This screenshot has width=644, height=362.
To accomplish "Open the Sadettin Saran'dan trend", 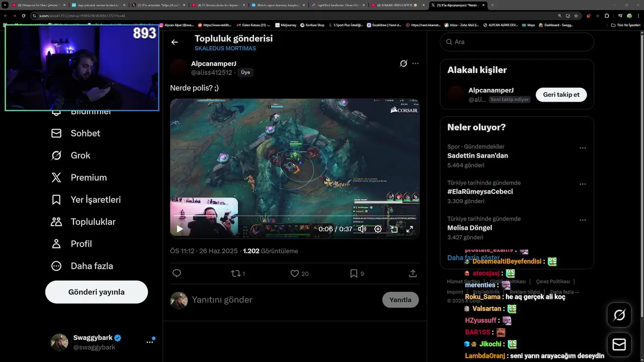I will click(x=477, y=156).
